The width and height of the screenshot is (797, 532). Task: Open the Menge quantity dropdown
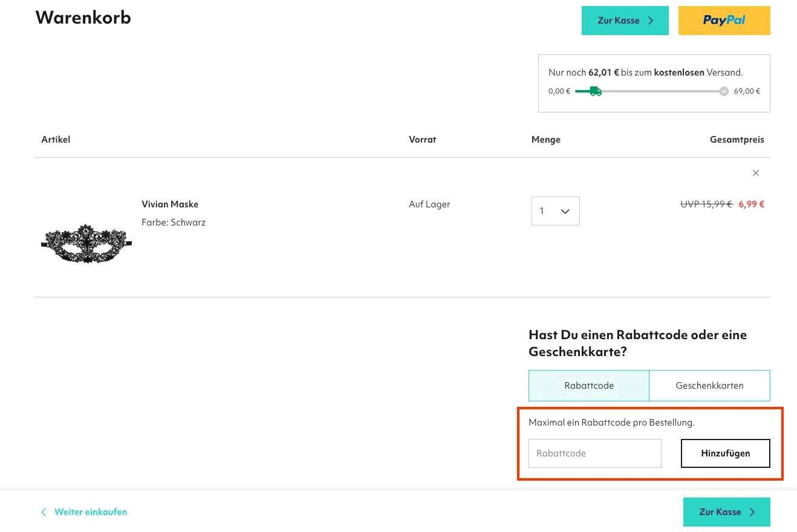(555, 211)
